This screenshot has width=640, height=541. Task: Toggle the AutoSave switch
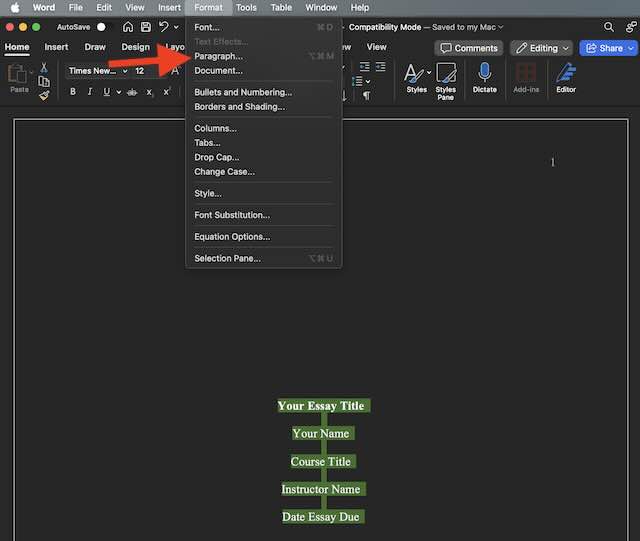(103, 27)
